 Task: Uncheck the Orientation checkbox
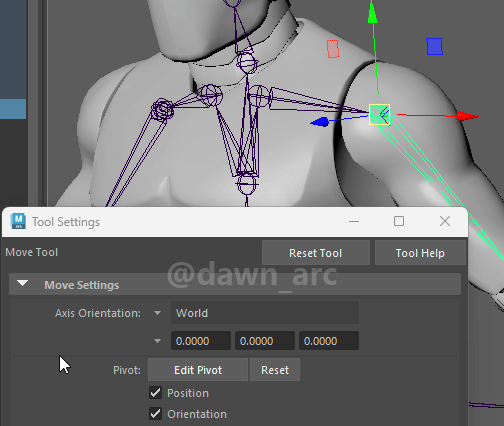[x=155, y=414]
